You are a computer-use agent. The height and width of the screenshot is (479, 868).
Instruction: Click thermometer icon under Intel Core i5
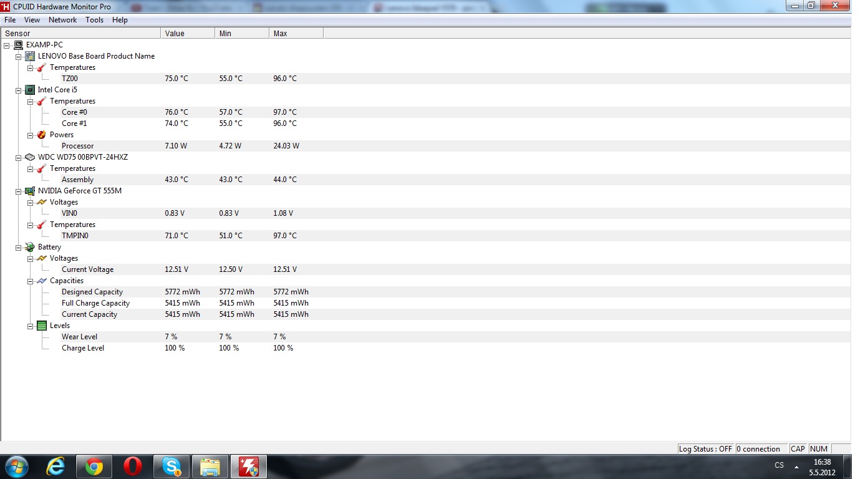[x=42, y=101]
